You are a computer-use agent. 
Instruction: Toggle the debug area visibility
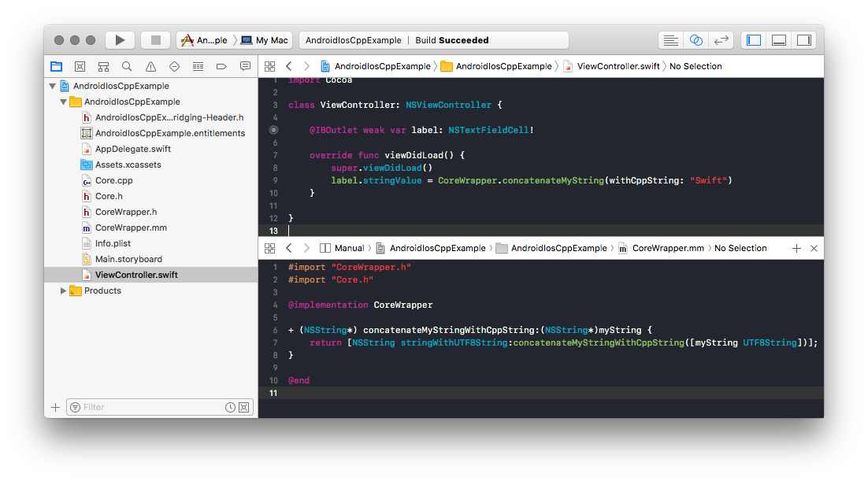[x=779, y=40]
